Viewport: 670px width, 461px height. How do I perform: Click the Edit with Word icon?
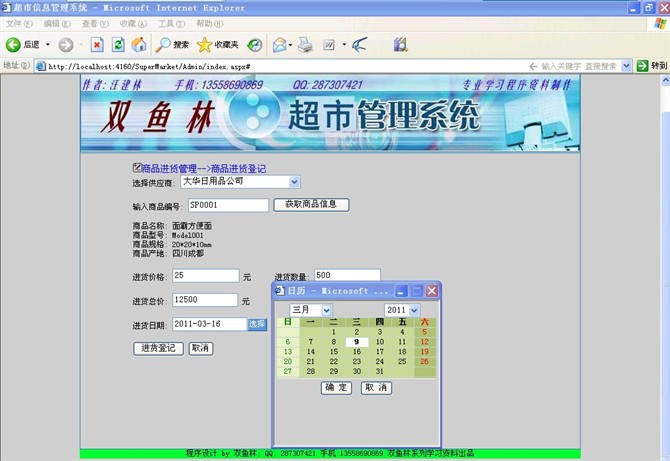pyautogui.click(x=329, y=44)
